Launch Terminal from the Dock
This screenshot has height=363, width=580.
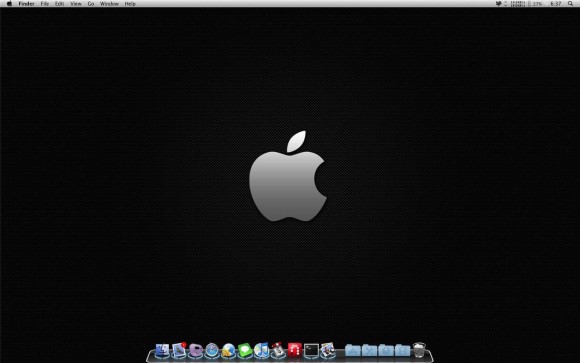pyautogui.click(x=311, y=350)
